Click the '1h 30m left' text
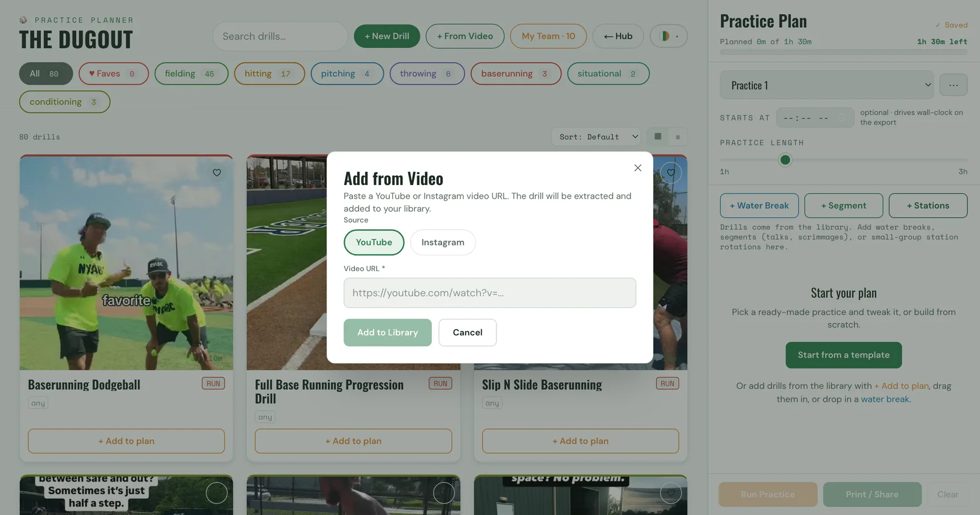The width and height of the screenshot is (980, 515). 942,41
